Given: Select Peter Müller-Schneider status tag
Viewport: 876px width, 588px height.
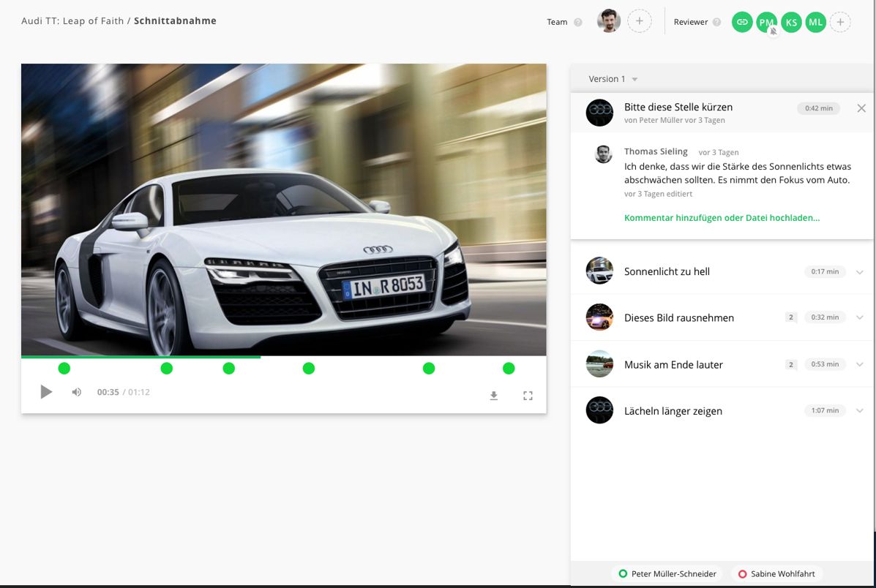Looking at the screenshot, I should (x=667, y=573).
